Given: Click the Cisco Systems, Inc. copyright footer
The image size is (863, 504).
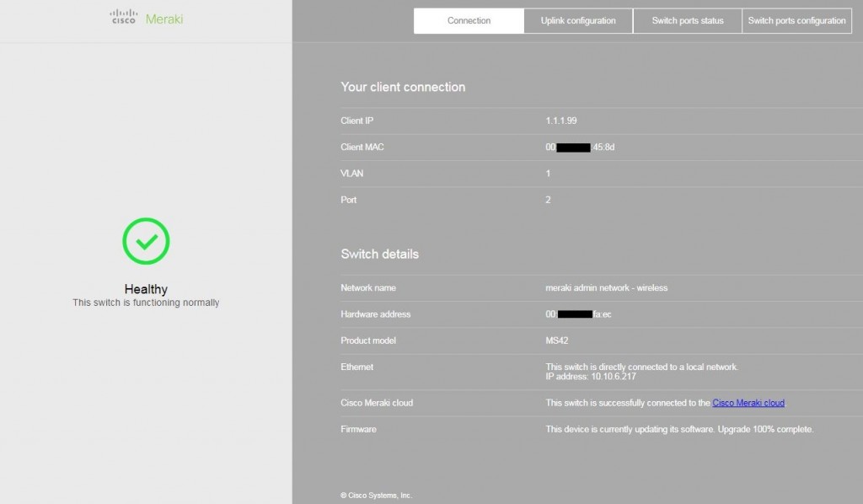Looking at the screenshot, I should (377, 496).
